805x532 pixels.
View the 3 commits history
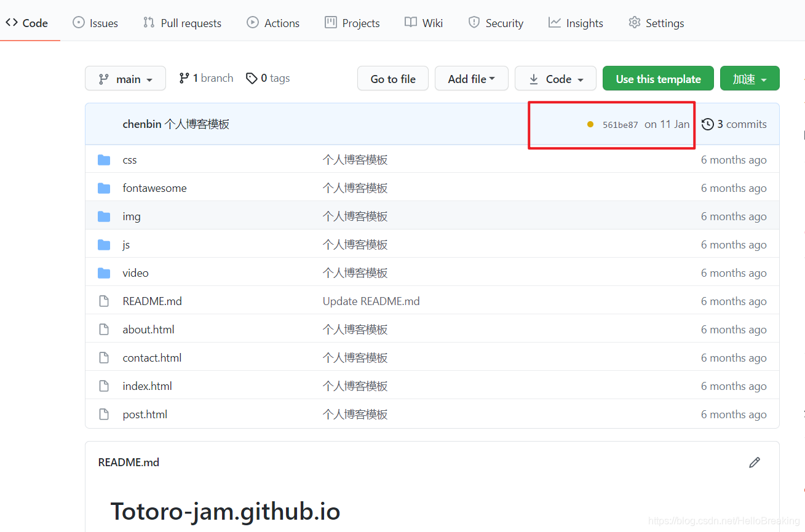(x=734, y=124)
